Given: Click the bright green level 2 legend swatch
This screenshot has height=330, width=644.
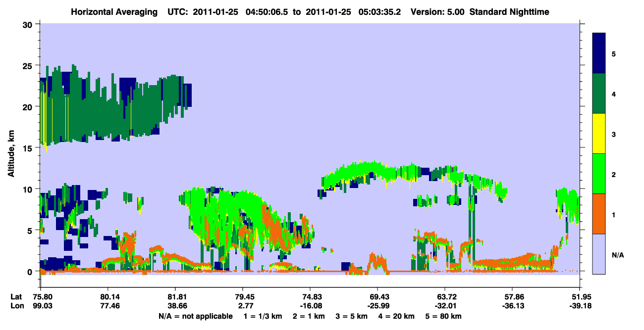Looking at the screenshot, I should [x=599, y=173].
